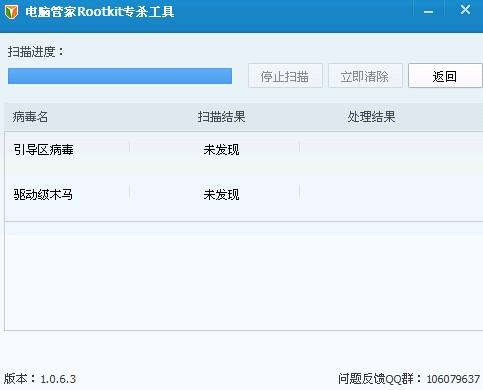Click the 处理结果 column header

[x=371, y=117]
